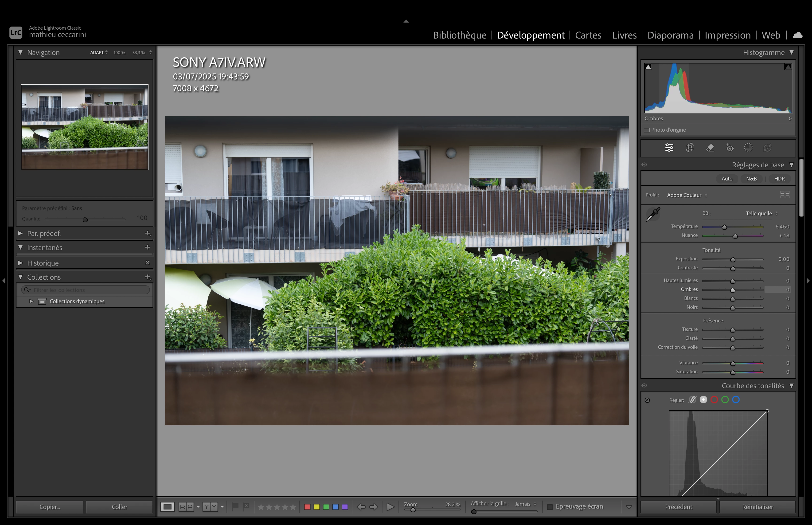This screenshot has width=812, height=525.
Task: Toggle Réglages de base panel visibility eye
Action: point(644,165)
